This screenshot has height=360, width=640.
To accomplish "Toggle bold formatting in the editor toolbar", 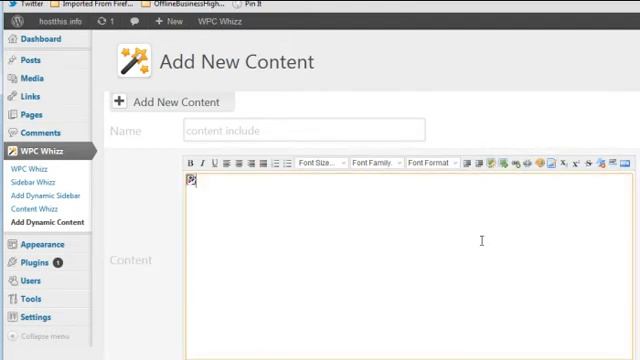I will tap(190, 163).
